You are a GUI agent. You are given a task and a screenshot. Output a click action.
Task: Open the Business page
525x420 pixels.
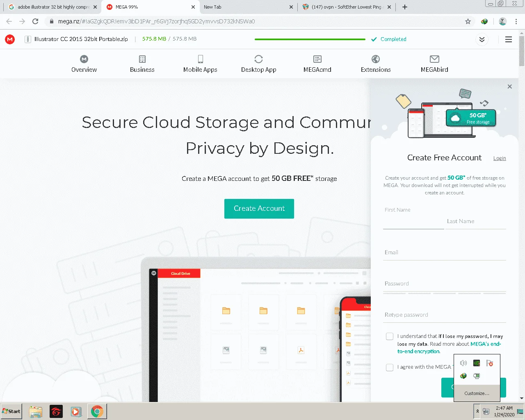point(142,64)
